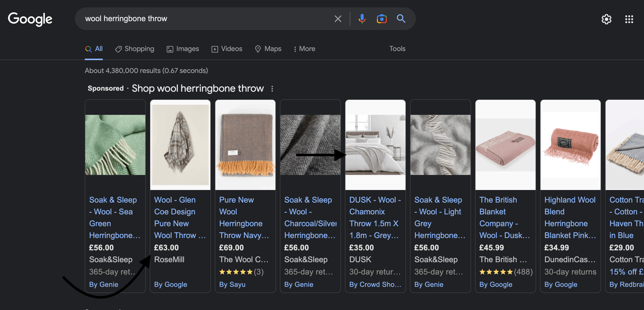Open the navy orange-fringed throw image
This screenshot has height=310, width=644.
[245, 145]
